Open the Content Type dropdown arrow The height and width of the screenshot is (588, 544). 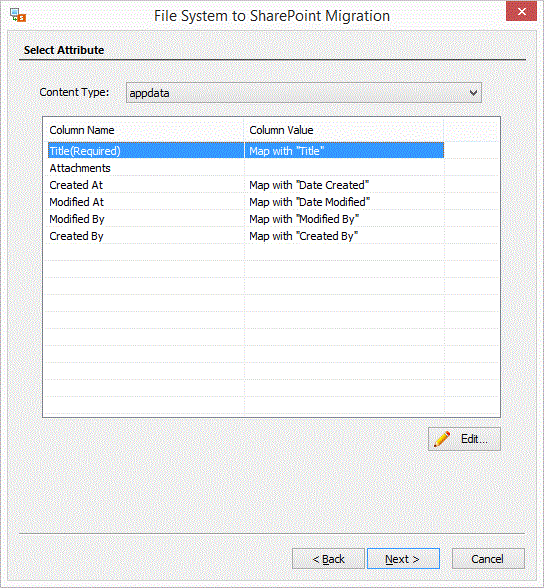tap(473, 93)
